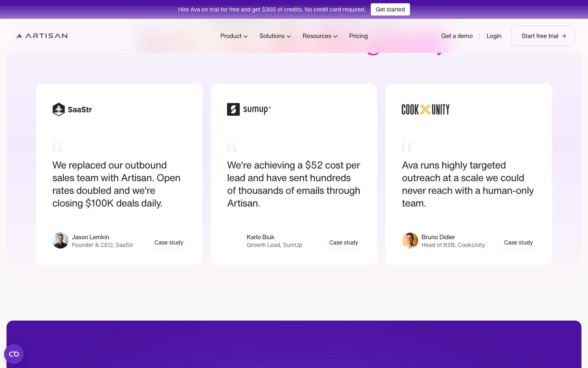This screenshot has height=368, width=588.
Task: Click the Login link
Action: (494, 36)
